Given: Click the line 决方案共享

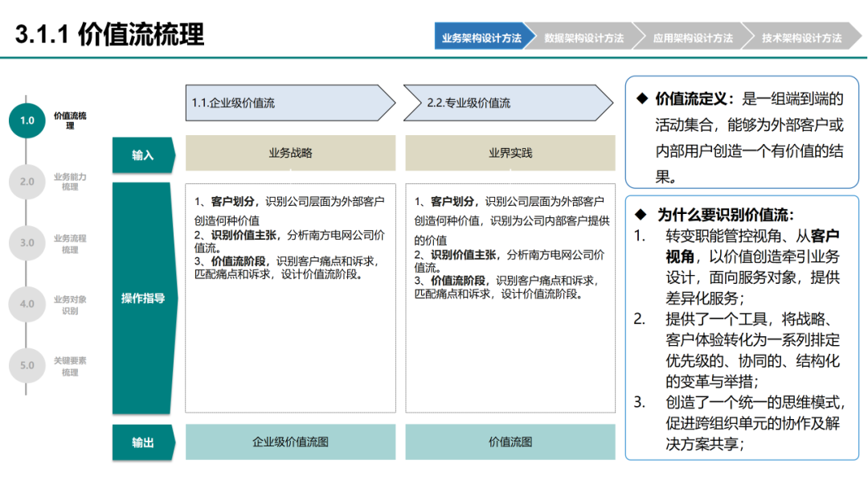Looking at the screenshot, I should pos(705,444).
